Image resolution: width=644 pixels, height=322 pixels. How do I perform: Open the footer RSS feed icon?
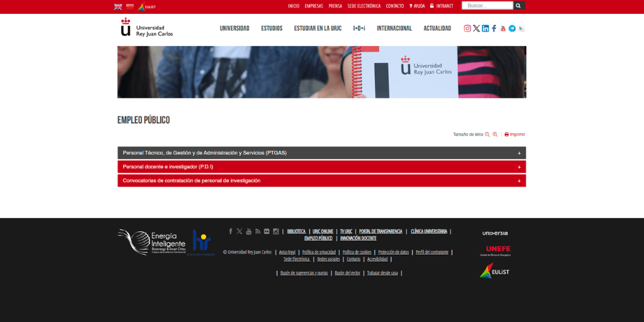pyautogui.click(x=257, y=231)
